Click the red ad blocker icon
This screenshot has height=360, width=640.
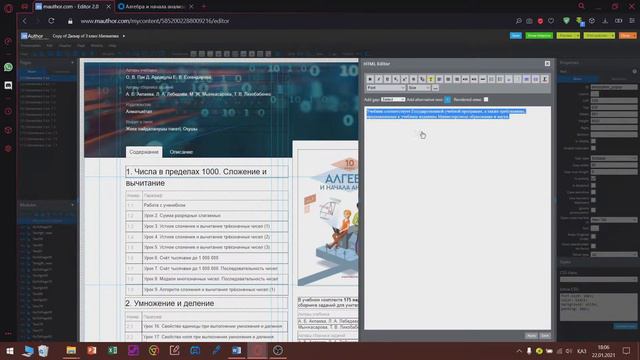540,21
